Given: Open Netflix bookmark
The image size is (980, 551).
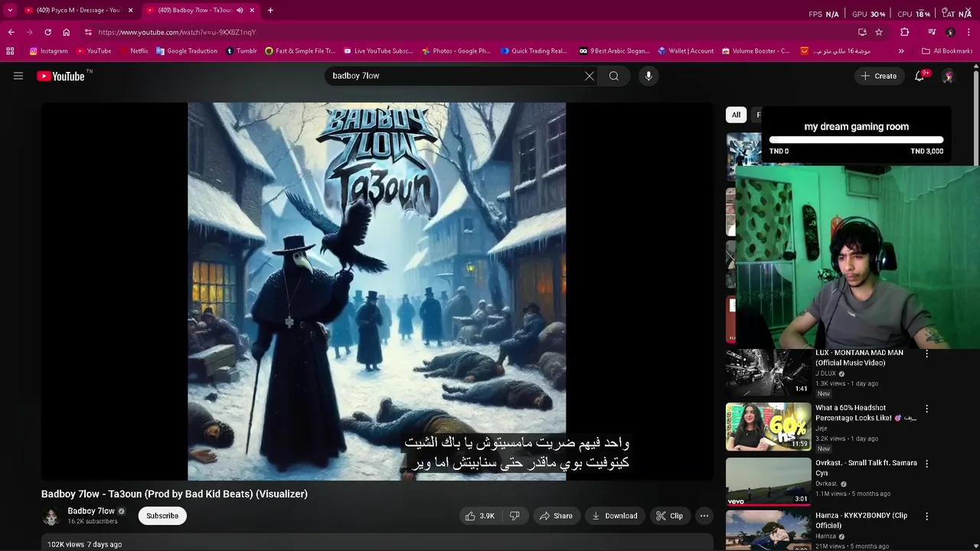Looking at the screenshot, I should [x=133, y=51].
